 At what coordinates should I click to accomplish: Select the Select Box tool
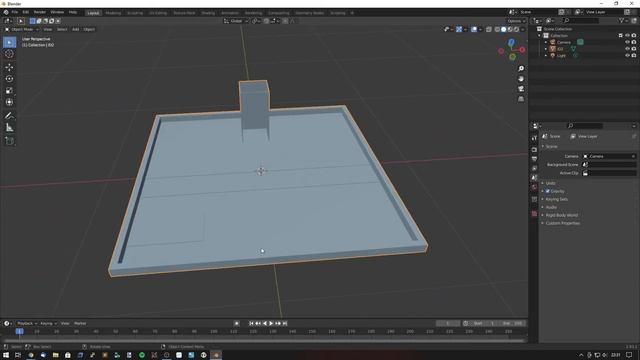9,42
